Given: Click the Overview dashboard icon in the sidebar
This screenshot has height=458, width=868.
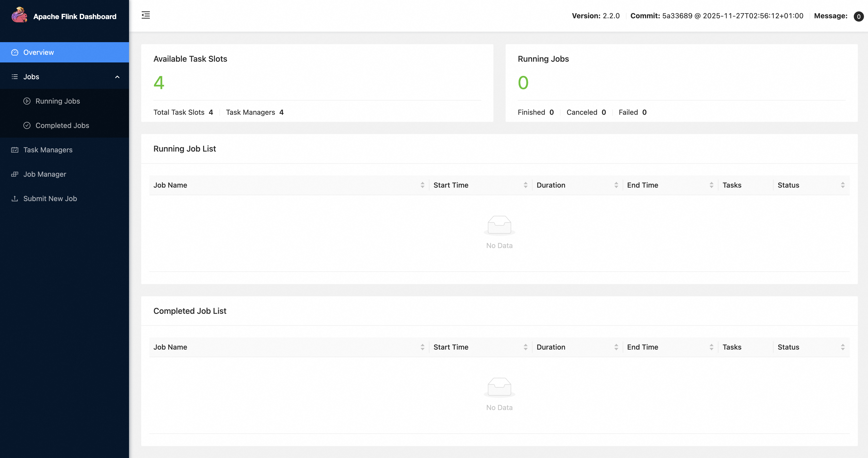Looking at the screenshot, I should point(14,52).
